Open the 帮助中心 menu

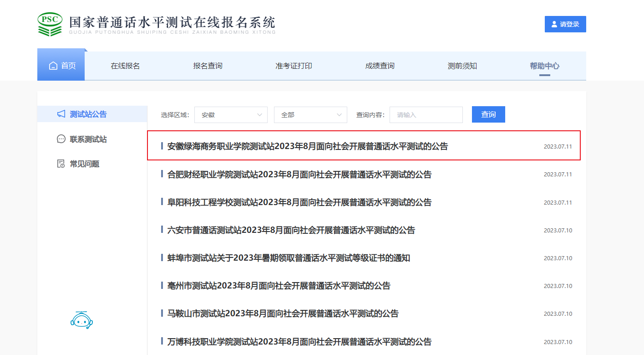[x=544, y=66]
